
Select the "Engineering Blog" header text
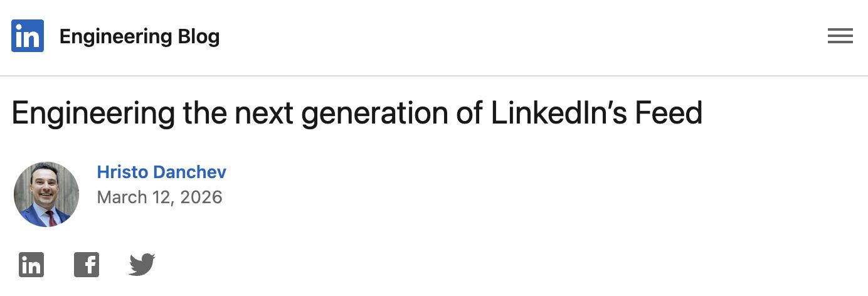(139, 37)
